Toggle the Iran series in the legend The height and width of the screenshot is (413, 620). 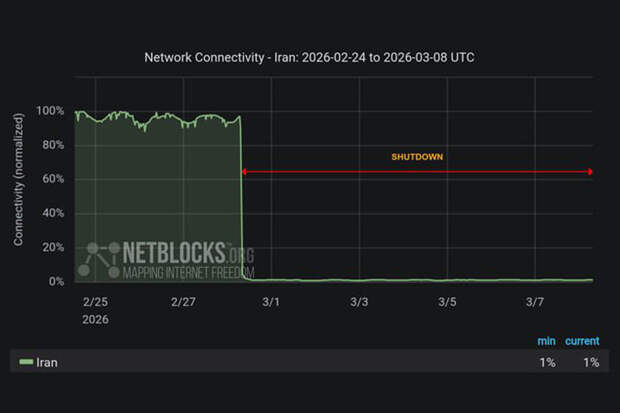(47, 363)
